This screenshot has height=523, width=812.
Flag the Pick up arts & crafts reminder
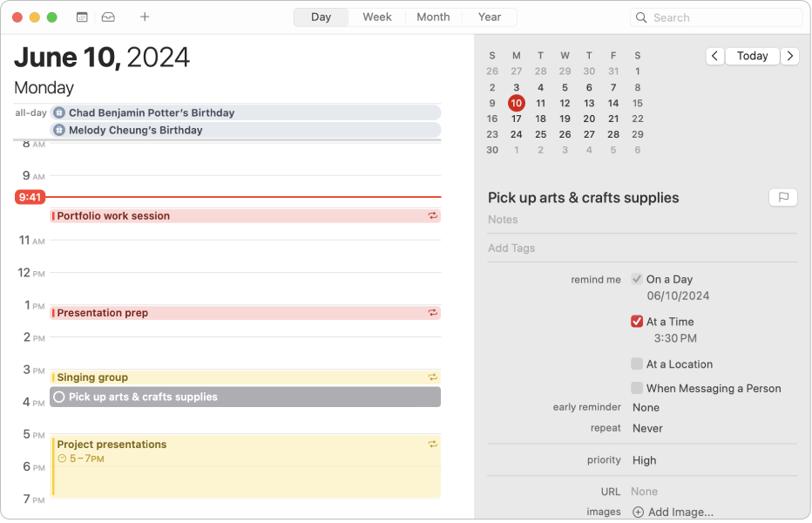(x=782, y=197)
